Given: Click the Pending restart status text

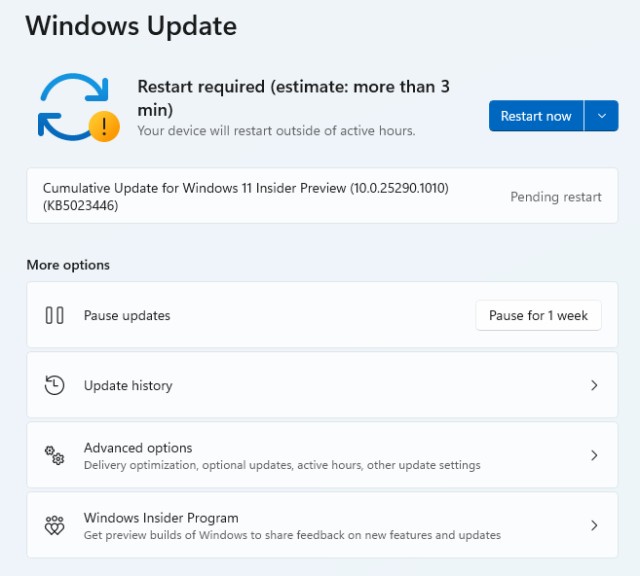Looking at the screenshot, I should [x=556, y=197].
